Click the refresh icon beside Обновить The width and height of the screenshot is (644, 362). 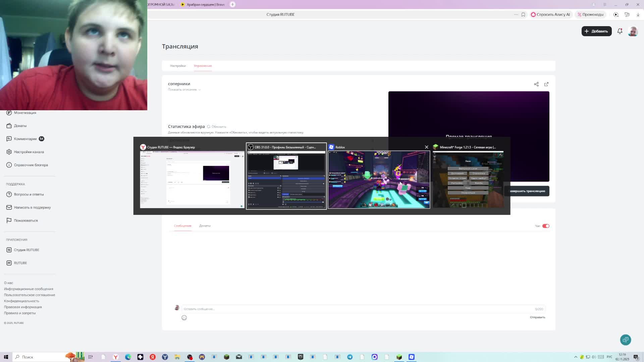209,127
